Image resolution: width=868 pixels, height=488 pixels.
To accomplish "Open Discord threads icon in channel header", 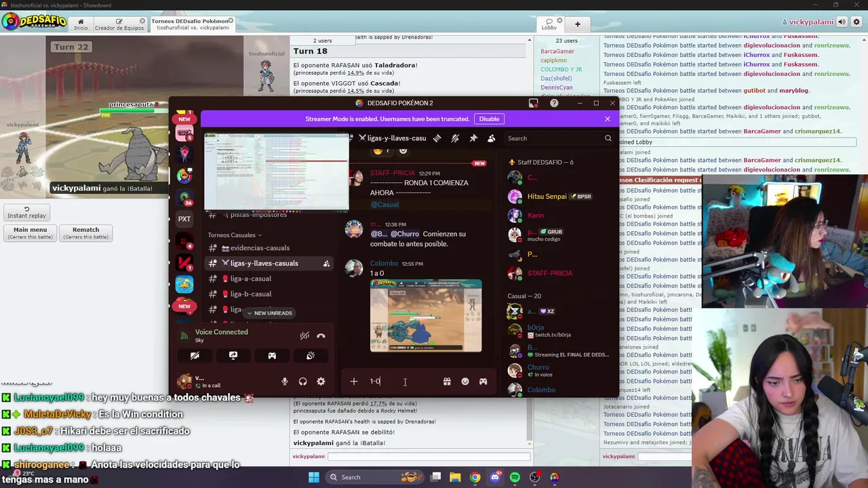I will click(x=437, y=138).
